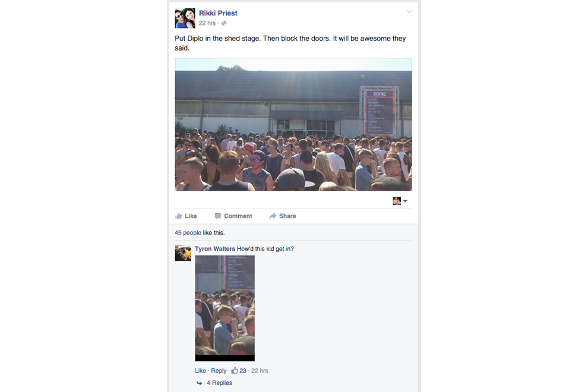This screenshot has width=588, height=392.
Task: Open Rikki Priest profile name link
Action: click(x=218, y=13)
